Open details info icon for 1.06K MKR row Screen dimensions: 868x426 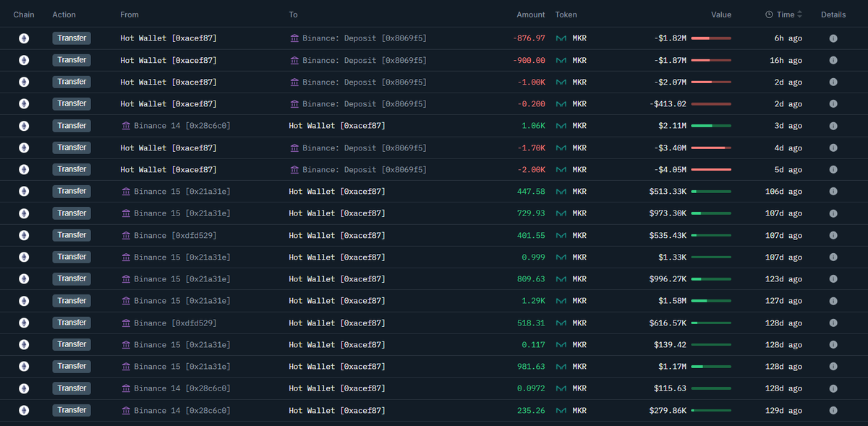click(x=833, y=126)
